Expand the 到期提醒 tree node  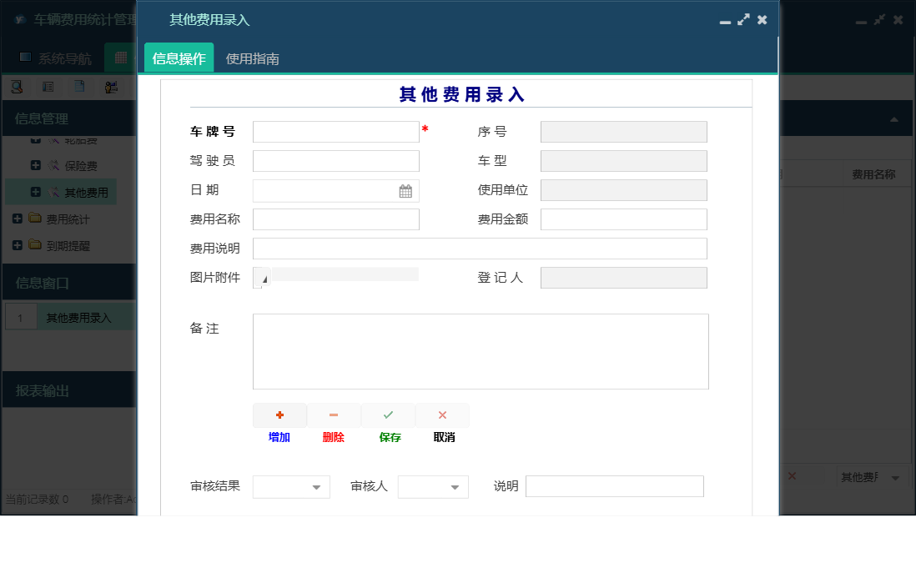pos(17,245)
